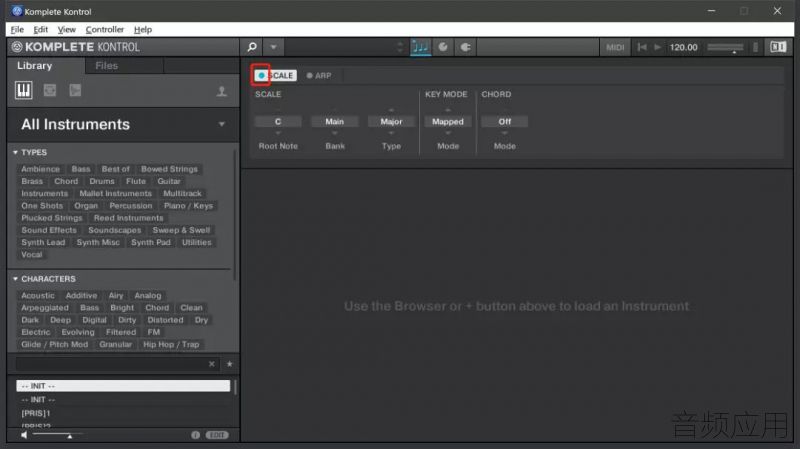Select the Ambience type tag
Image resolution: width=800 pixels, height=449 pixels.
click(40, 169)
